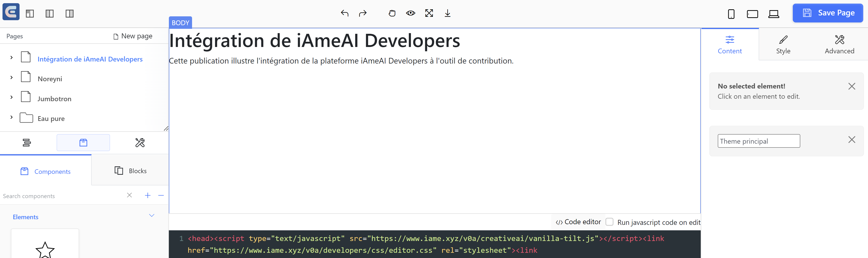Open the Advanced tab
The width and height of the screenshot is (868, 258).
click(839, 44)
